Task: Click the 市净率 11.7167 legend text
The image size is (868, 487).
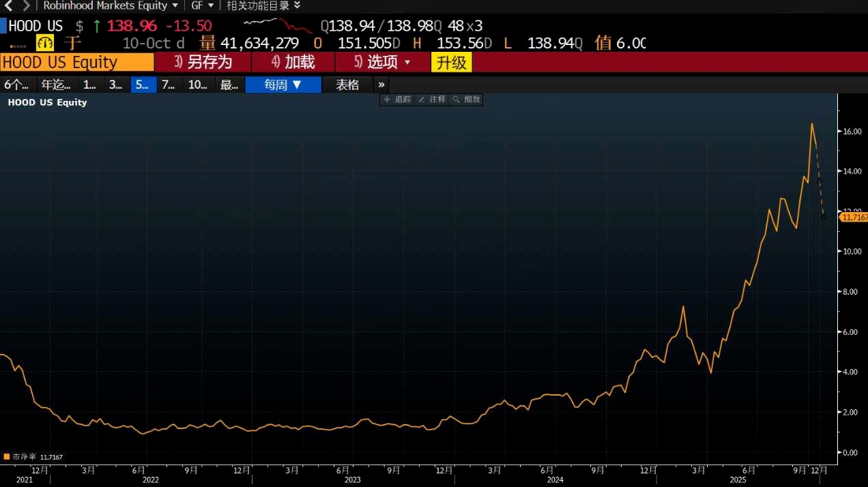Action: [x=38, y=457]
